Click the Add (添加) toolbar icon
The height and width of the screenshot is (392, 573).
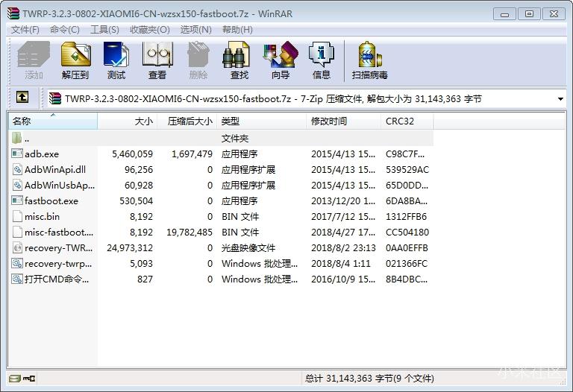(x=34, y=54)
